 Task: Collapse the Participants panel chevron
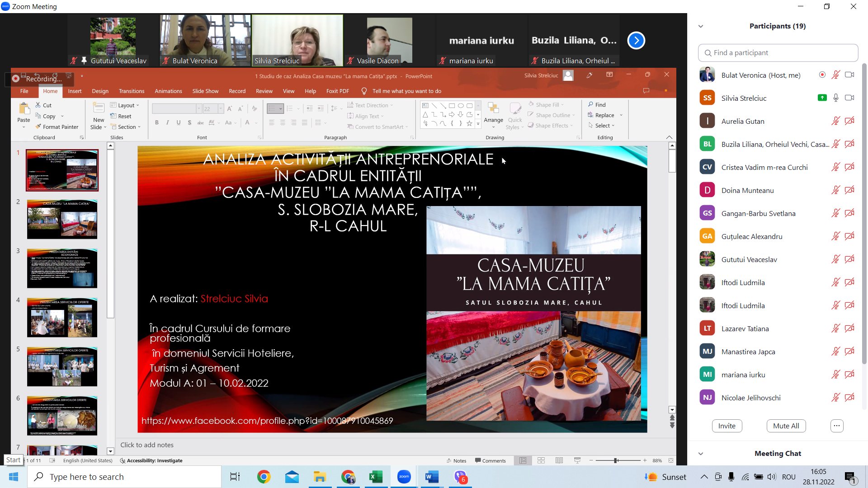[701, 26]
